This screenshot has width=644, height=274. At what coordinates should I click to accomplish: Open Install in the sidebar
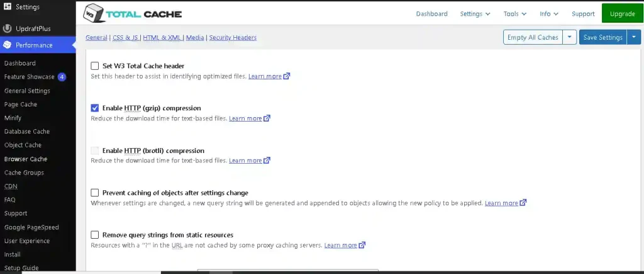tap(13, 254)
